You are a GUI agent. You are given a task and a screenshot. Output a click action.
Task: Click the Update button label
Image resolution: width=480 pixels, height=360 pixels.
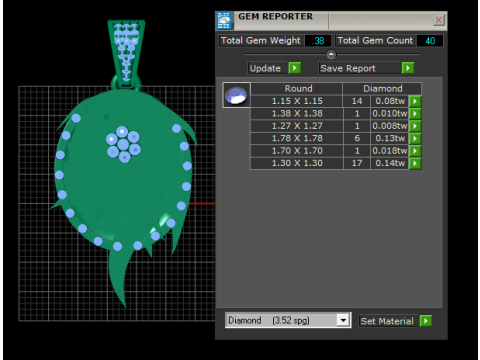click(266, 68)
